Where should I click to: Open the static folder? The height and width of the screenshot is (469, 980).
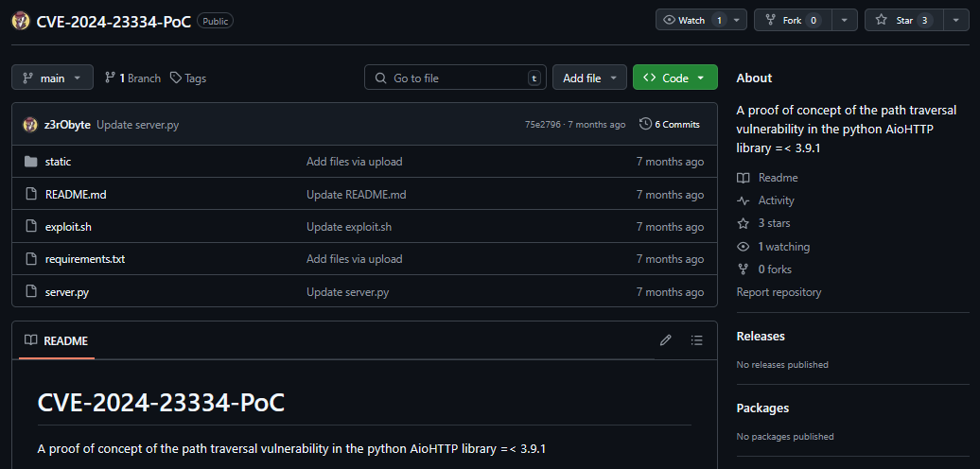pos(58,162)
